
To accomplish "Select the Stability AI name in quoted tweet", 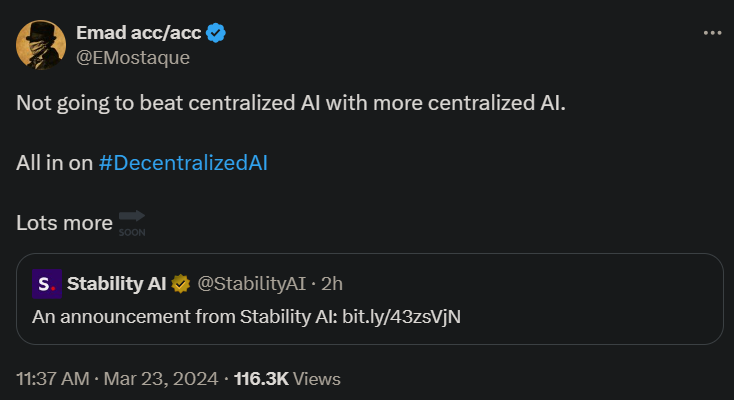I will (117, 284).
